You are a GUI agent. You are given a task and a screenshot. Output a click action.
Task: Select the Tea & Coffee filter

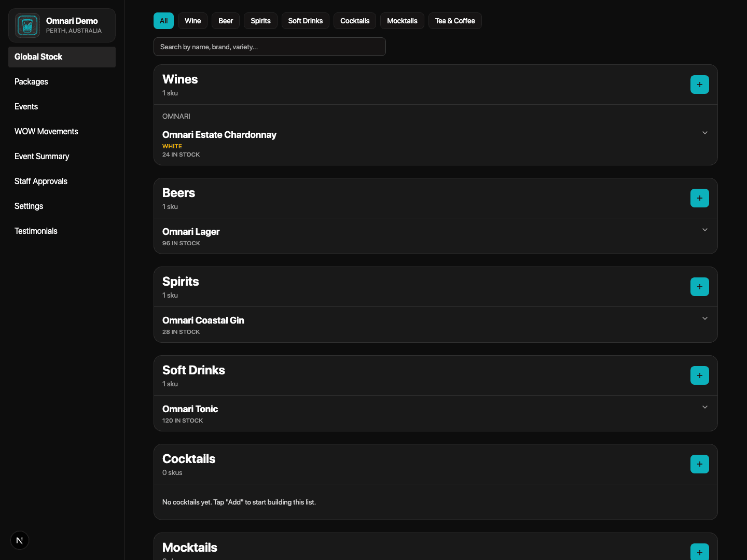click(454, 21)
